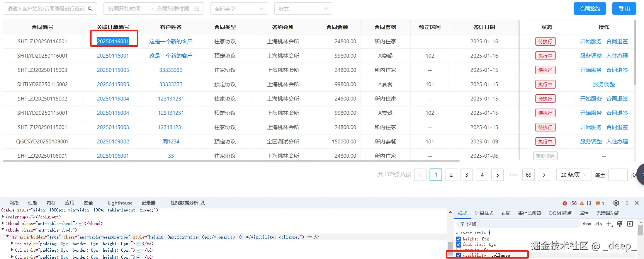Click the calendar icon in the contract date range
This screenshot has width=644, height=259.
[x=197, y=9]
